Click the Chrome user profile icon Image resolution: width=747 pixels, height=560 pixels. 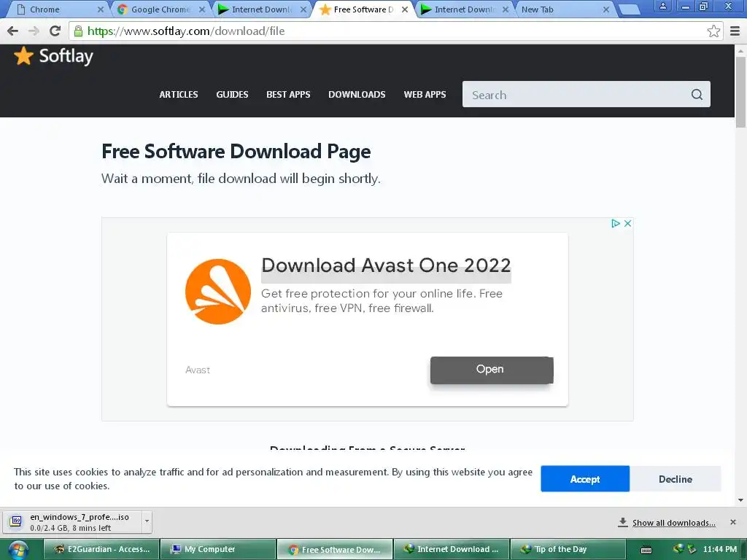[662, 6]
